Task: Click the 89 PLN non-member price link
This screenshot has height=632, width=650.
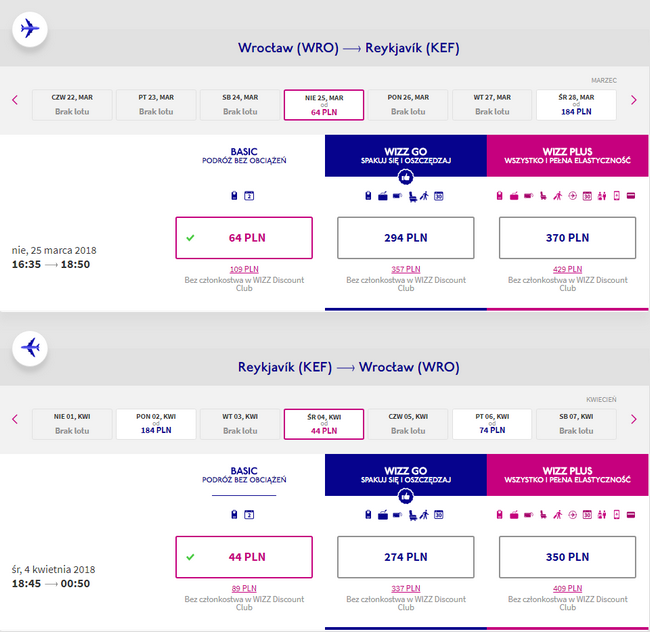Action: click(244, 588)
